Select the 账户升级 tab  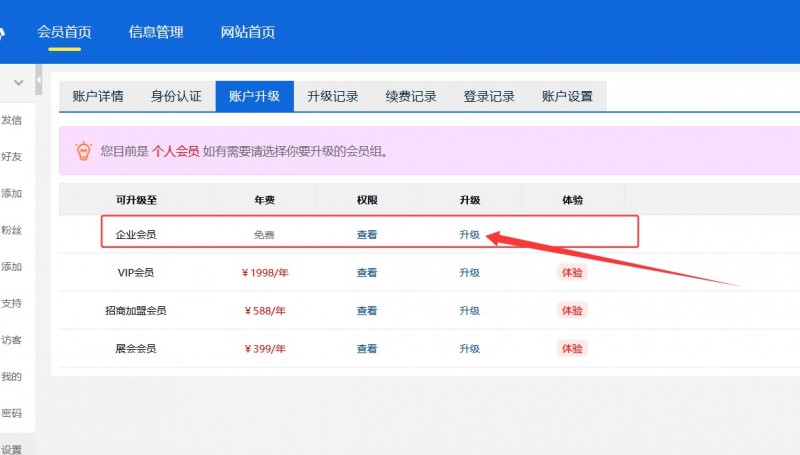tap(255, 96)
